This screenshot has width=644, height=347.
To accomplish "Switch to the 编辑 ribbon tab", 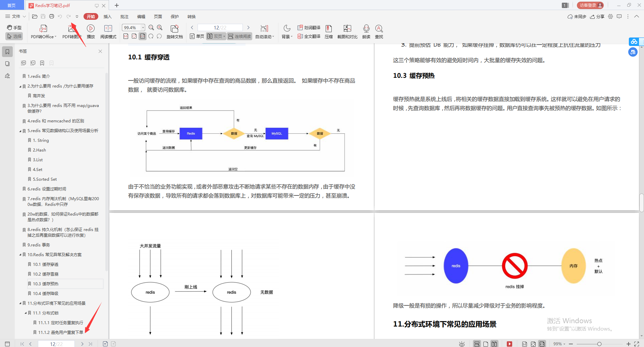I will tap(141, 16).
